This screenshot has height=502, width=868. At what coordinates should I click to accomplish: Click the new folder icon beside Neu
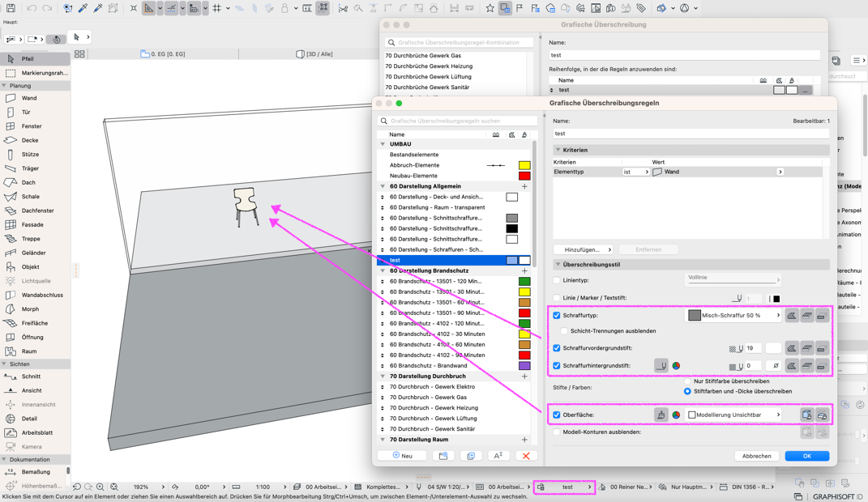[443, 456]
